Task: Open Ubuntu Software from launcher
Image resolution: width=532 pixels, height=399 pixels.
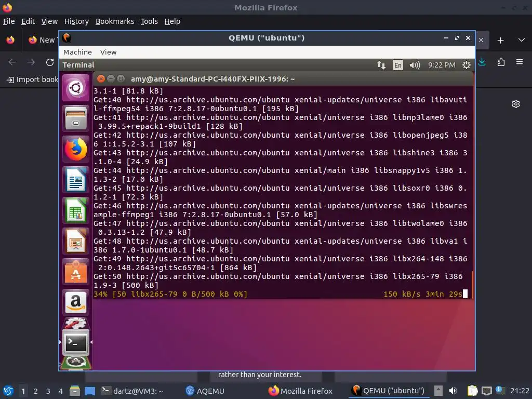Action: pyautogui.click(x=76, y=271)
